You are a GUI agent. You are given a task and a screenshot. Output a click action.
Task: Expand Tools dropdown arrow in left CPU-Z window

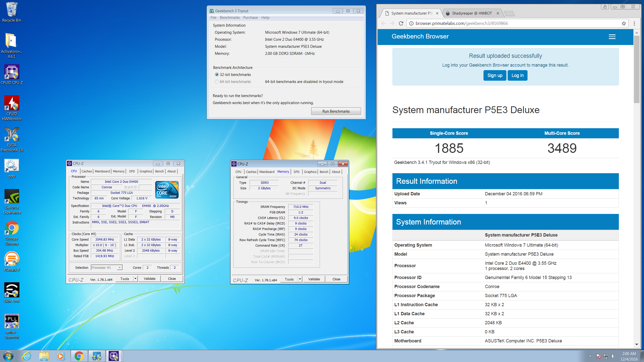click(x=136, y=279)
